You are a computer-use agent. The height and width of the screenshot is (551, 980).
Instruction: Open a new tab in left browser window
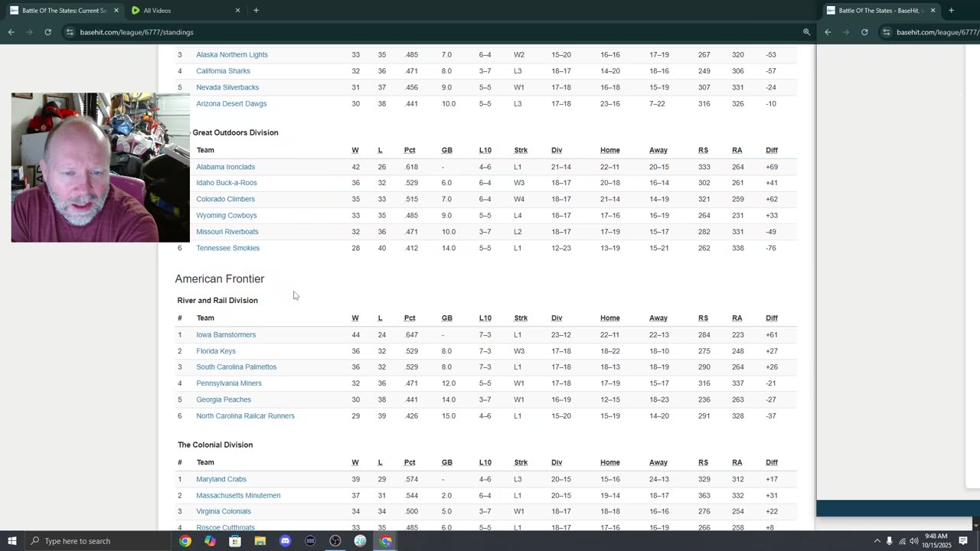pyautogui.click(x=256, y=11)
